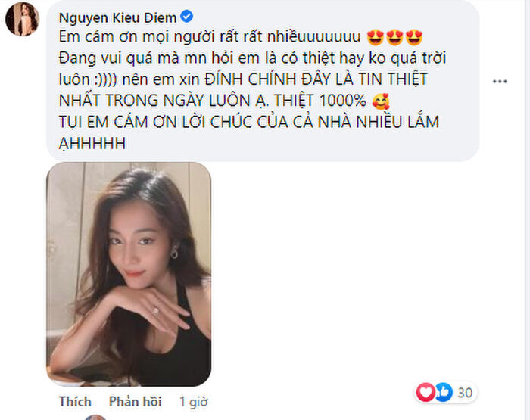
Task: Click the blue verified badge
Action: point(186,16)
